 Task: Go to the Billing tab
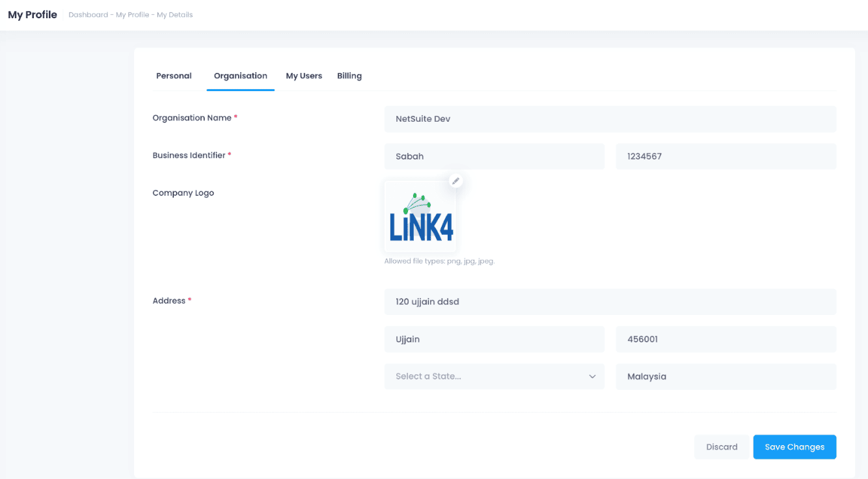point(349,75)
